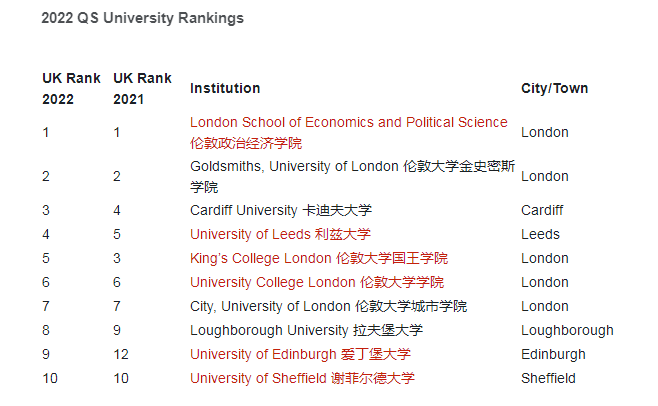Click the City, University of London entry
Image resolution: width=658 pixels, height=406 pixels.
(328, 307)
